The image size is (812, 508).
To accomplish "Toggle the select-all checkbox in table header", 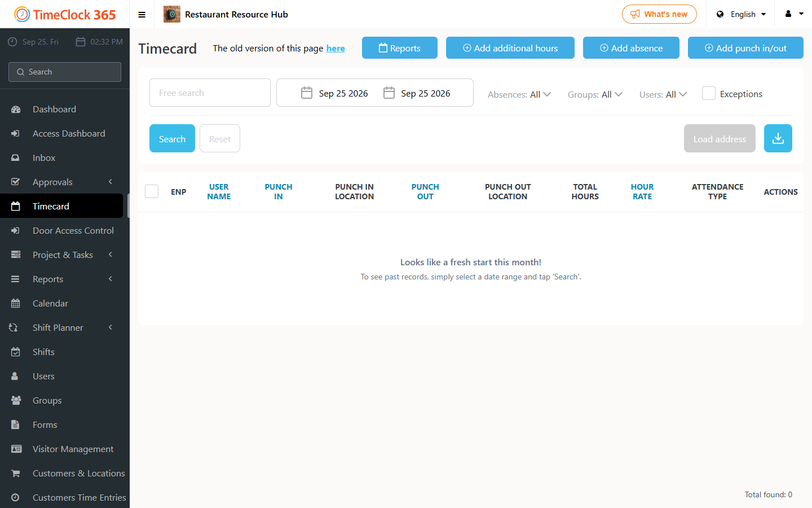I will click(152, 191).
